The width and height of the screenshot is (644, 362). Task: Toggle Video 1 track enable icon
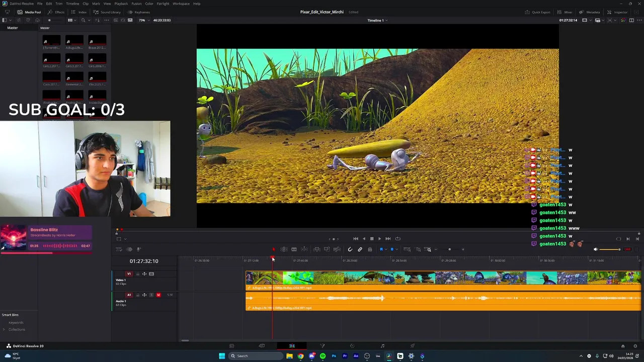click(x=151, y=274)
